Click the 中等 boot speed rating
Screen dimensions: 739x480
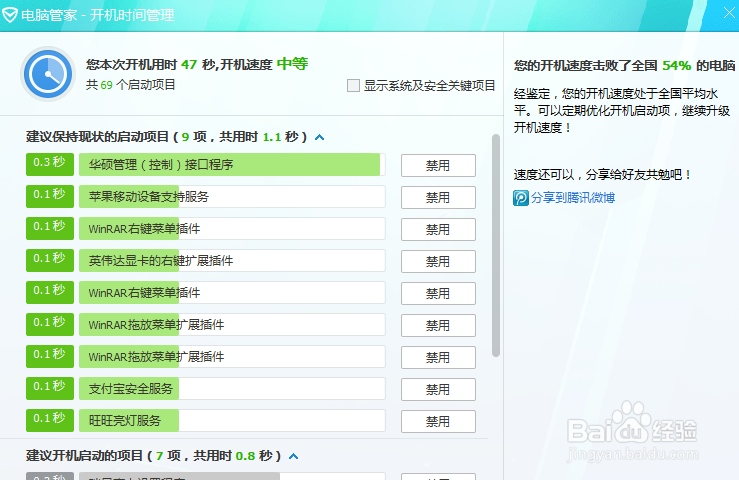[x=292, y=64]
